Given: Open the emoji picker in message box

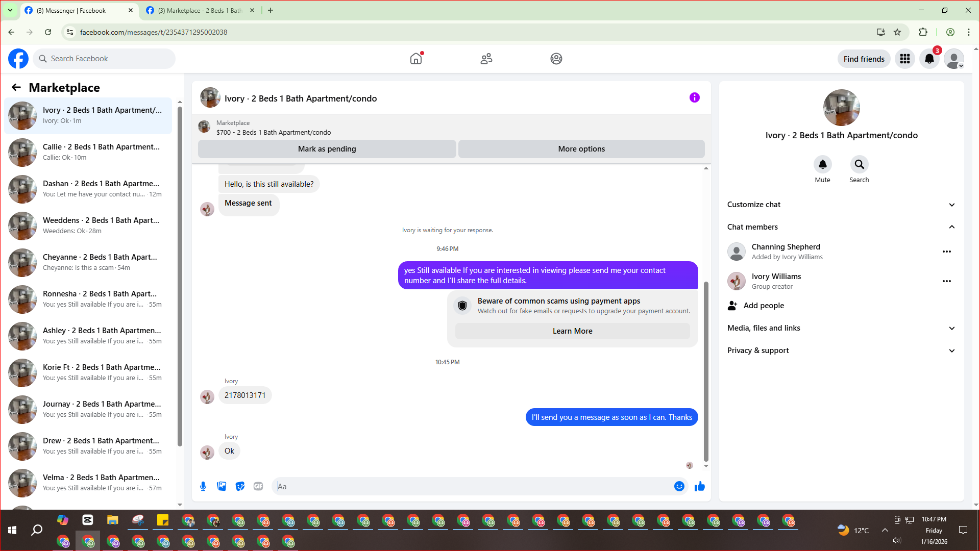Looking at the screenshot, I should coord(679,486).
